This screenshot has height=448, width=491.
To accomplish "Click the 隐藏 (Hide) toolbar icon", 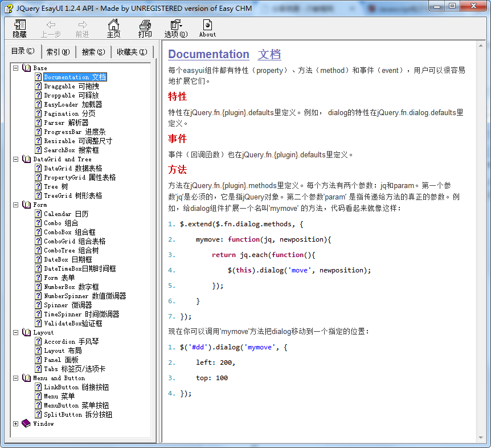I will 20,28.
